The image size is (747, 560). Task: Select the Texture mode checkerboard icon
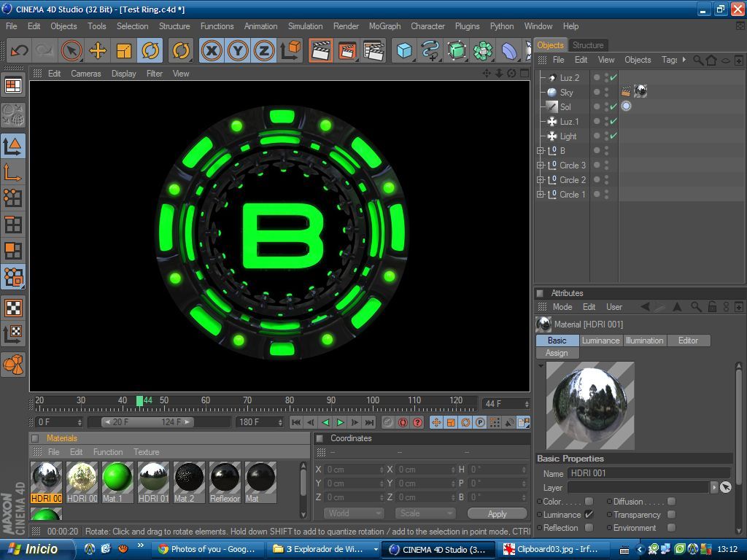[x=13, y=308]
